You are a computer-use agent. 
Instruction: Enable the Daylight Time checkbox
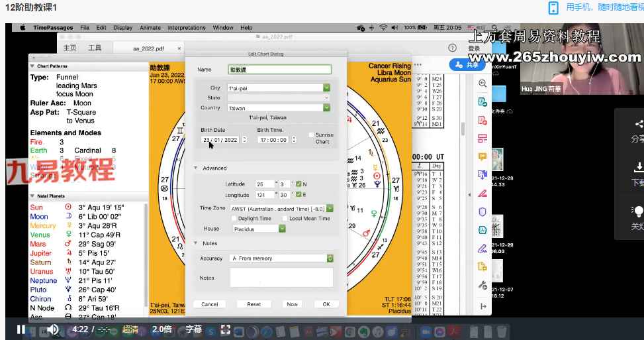(234, 218)
